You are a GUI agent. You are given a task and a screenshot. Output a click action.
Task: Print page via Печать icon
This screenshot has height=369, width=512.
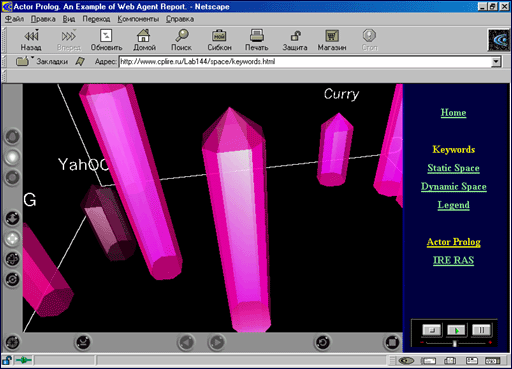pos(257,40)
